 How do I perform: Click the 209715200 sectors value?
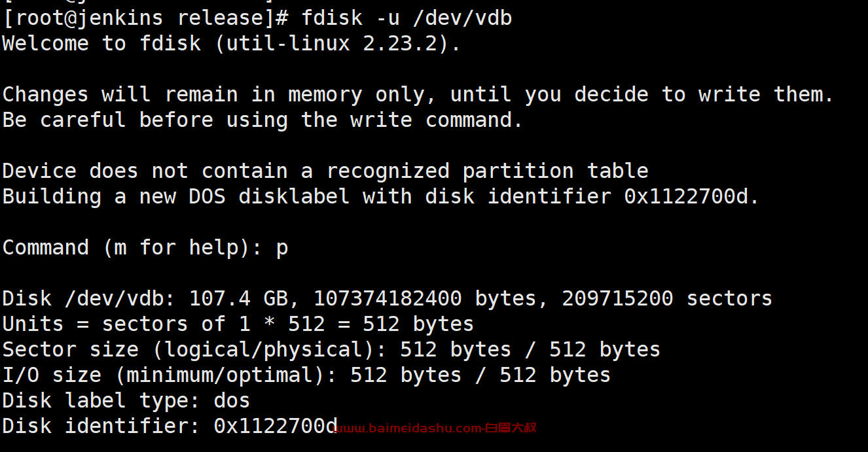pos(667,299)
